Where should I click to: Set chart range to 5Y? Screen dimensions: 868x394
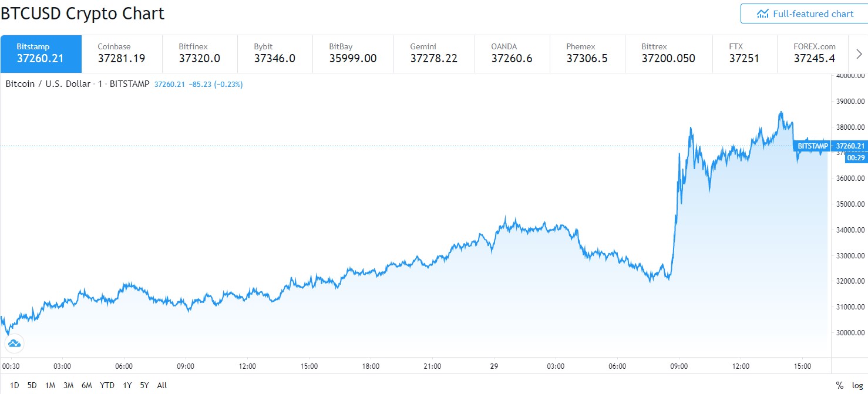click(144, 385)
